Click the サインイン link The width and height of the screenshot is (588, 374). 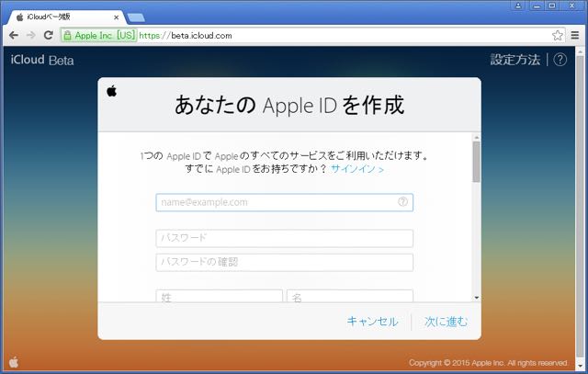point(357,169)
